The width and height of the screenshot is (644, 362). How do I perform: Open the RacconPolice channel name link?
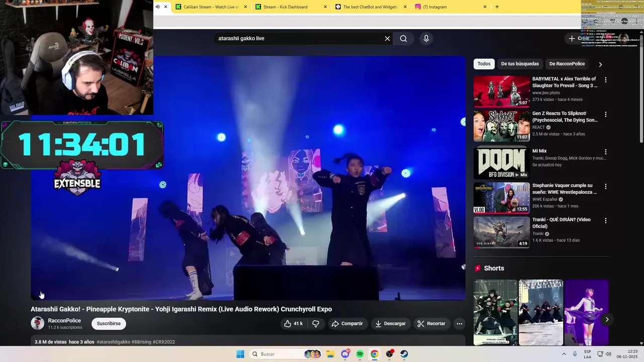(x=64, y=321)
